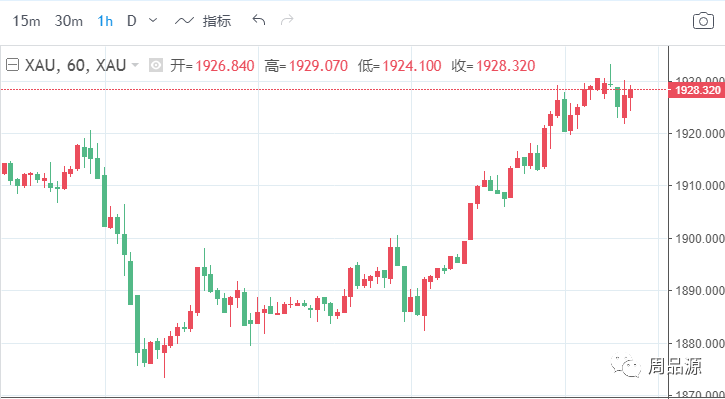Click the undo arrow icon
Screen dimensions: 725x399
point(258,20)
